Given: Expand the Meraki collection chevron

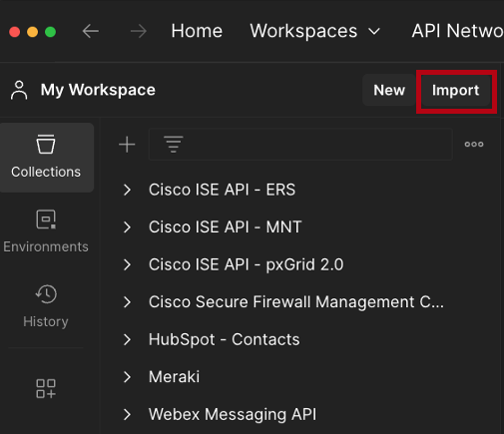Looking at the screenshot, I should [x=127, y=377].
